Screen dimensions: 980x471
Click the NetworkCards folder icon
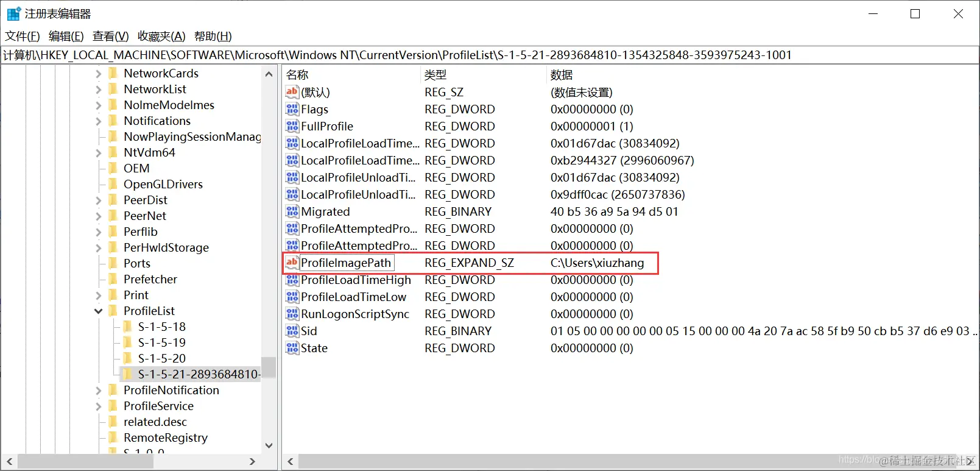pyautogui.click(x=113, y=73)
